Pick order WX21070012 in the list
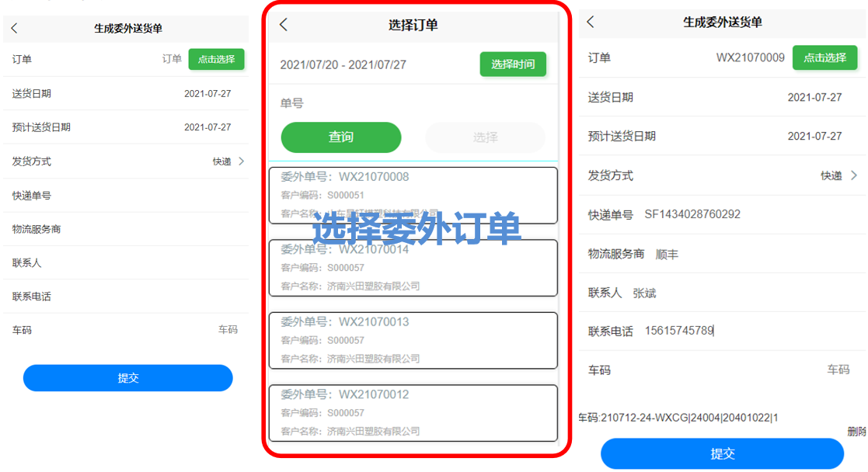Screen dimensions: 868x472 [413, 413]
